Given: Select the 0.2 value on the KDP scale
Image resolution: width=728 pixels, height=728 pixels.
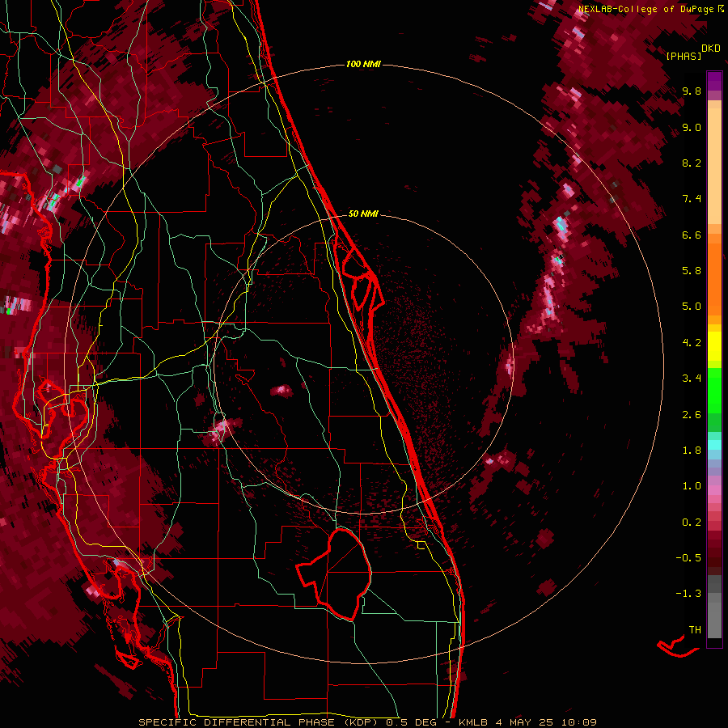Looking at the screenshot, I should pyautogui.click(x=692, y=523).
